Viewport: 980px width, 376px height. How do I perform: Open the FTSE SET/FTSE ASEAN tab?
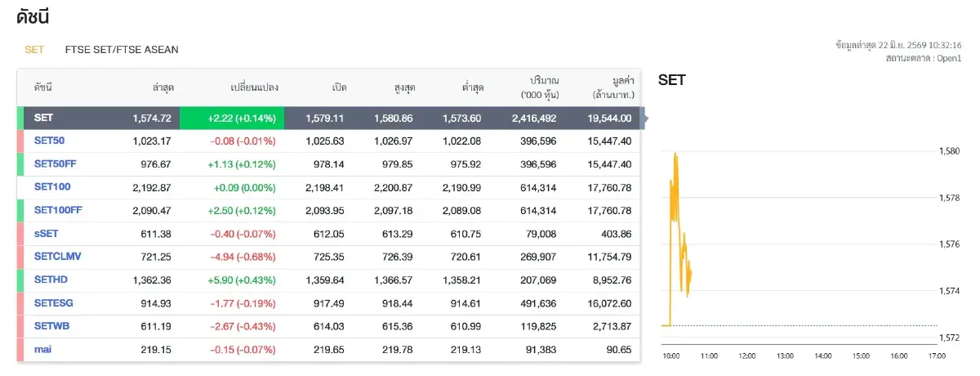coord(122,50)
